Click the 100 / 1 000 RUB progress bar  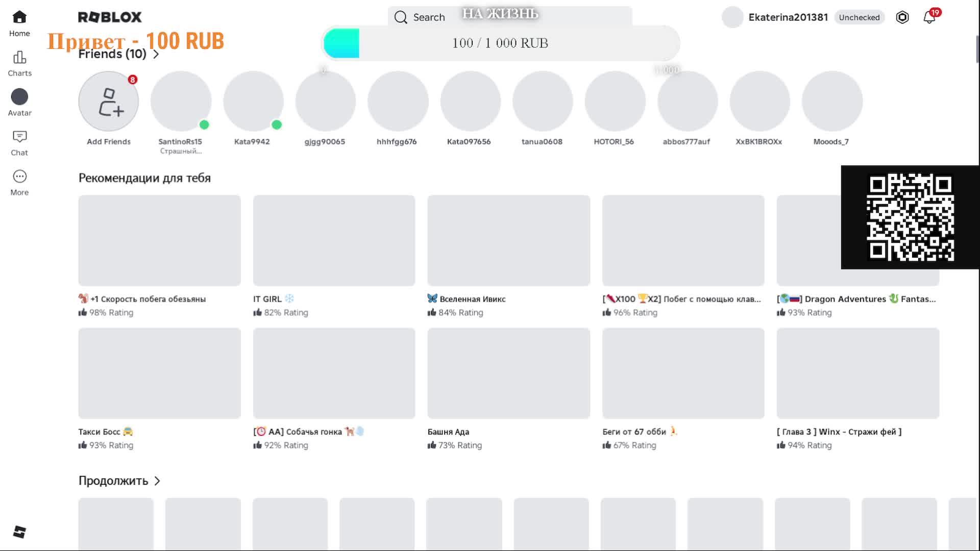click(x=501, y=43)
